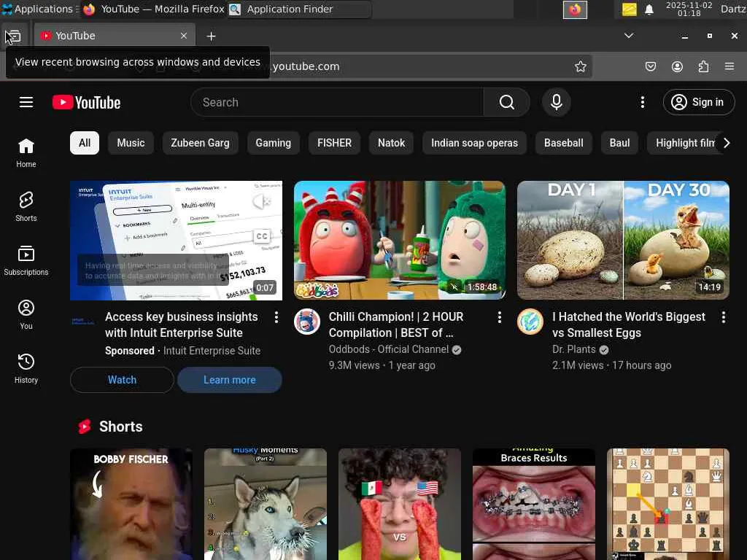The height and width of the screenshot is (560, 747).
Task: Select the All category chip
Action: coord(85,143)
